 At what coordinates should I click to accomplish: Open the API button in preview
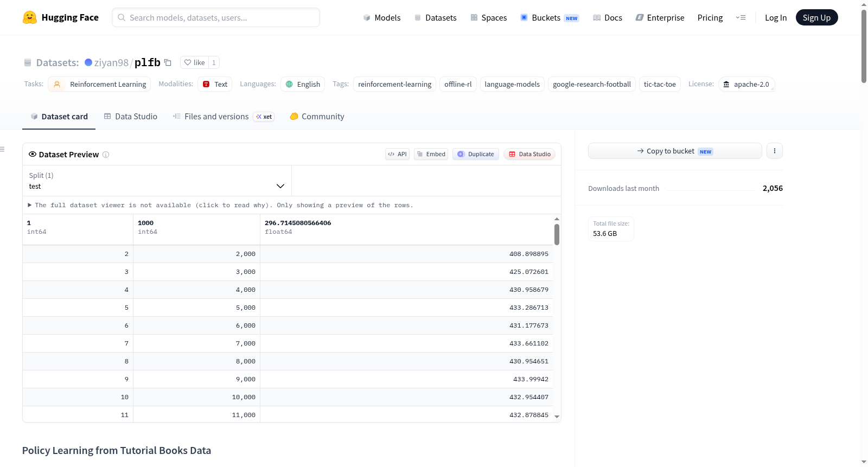pos(397,154)
